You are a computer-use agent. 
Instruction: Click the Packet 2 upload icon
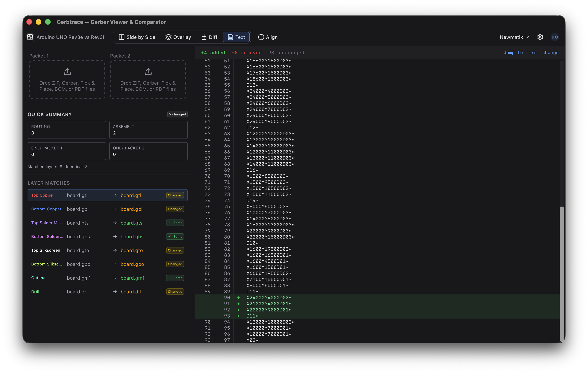[148, 72]
